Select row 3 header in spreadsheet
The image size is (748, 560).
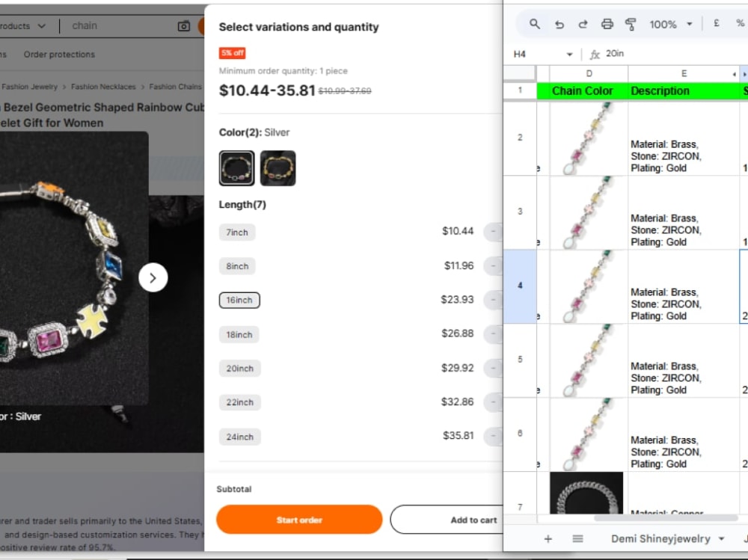click(520, 212)
